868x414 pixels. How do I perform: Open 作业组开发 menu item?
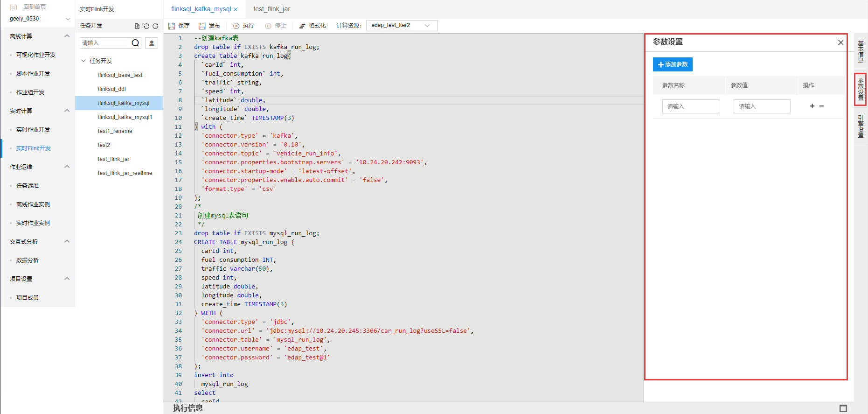[30, 92]
